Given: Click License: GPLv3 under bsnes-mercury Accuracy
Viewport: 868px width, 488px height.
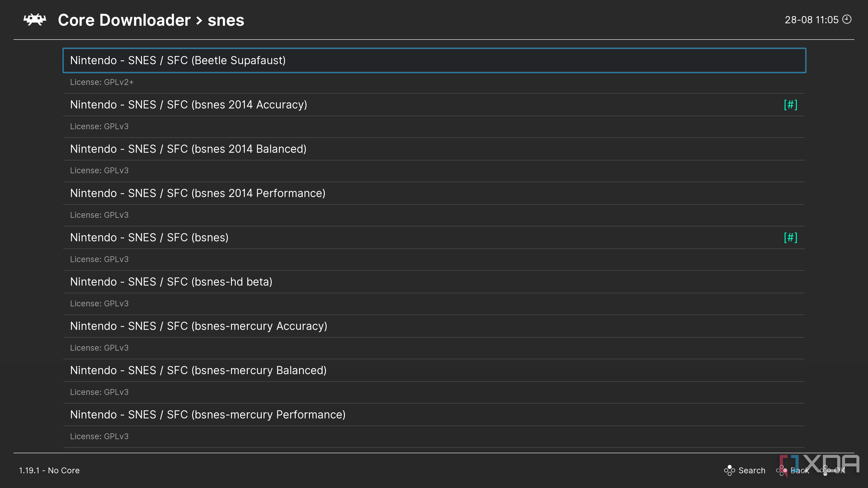Looking at the screenshot, I should pyautogui.click(x=99, y=348).
